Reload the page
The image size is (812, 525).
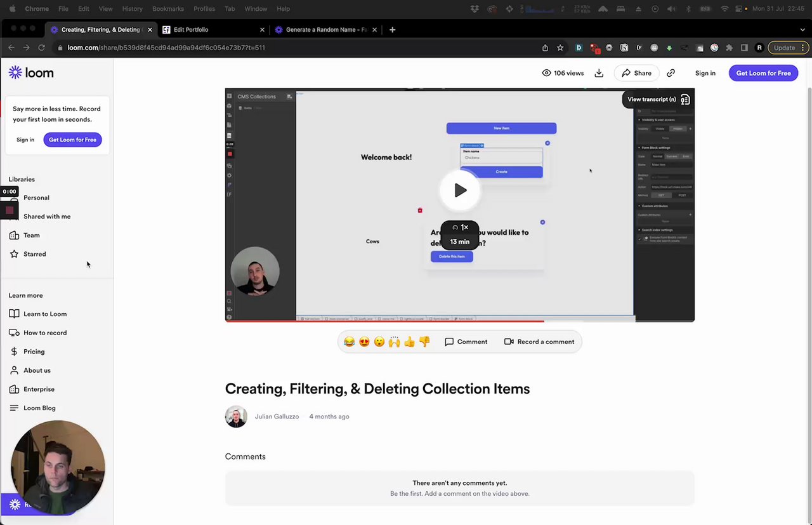pyautogui.click(x=42, y=48)
